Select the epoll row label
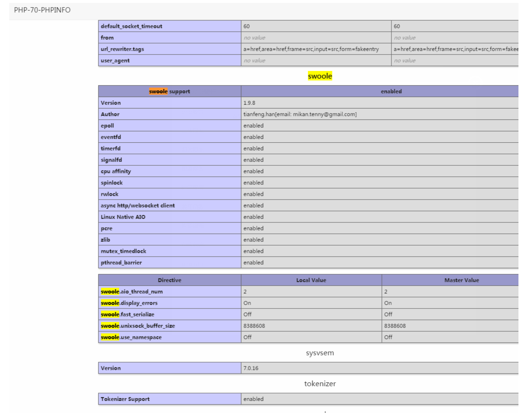Screen dimensions: 529x420 107,126
